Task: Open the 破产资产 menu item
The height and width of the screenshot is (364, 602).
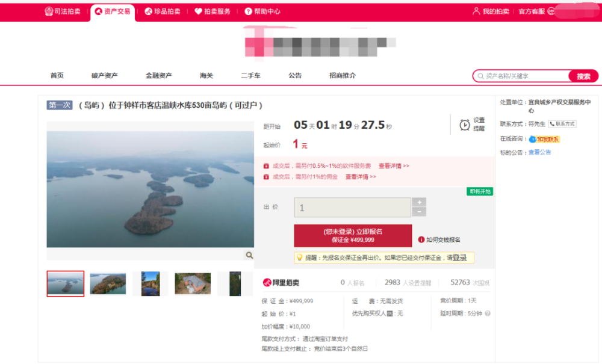Action: 104,76
